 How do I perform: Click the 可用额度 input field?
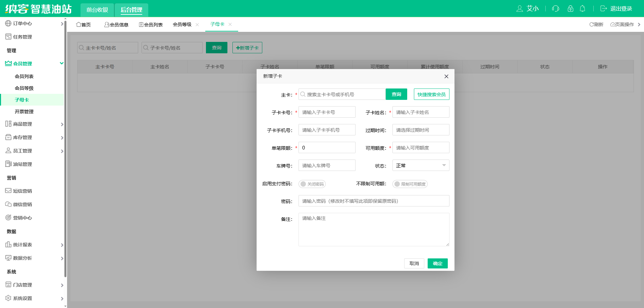pyautogui.click(x=421, y=147)
